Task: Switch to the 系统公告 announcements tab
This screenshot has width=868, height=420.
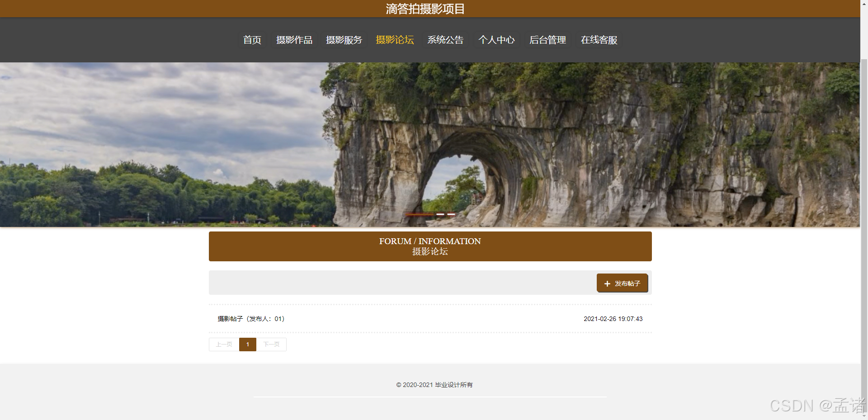Action: (x=446, y=40)
